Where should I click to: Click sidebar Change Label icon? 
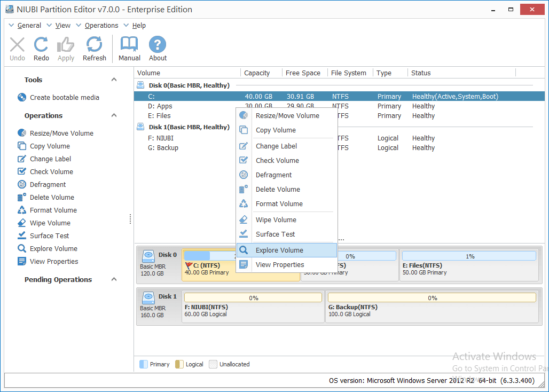[x=22, y=159]
